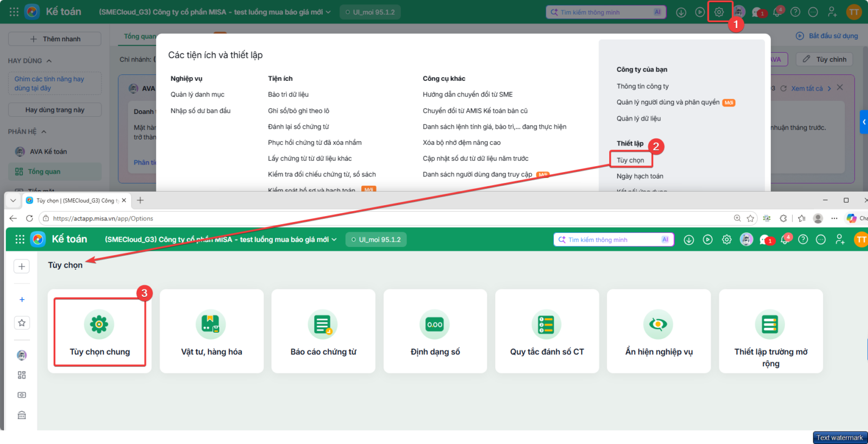Screen dimensions: 868x444
Task: Click the Thêm nhanh button
Action: pyautogui.click(x=55, y=39)
